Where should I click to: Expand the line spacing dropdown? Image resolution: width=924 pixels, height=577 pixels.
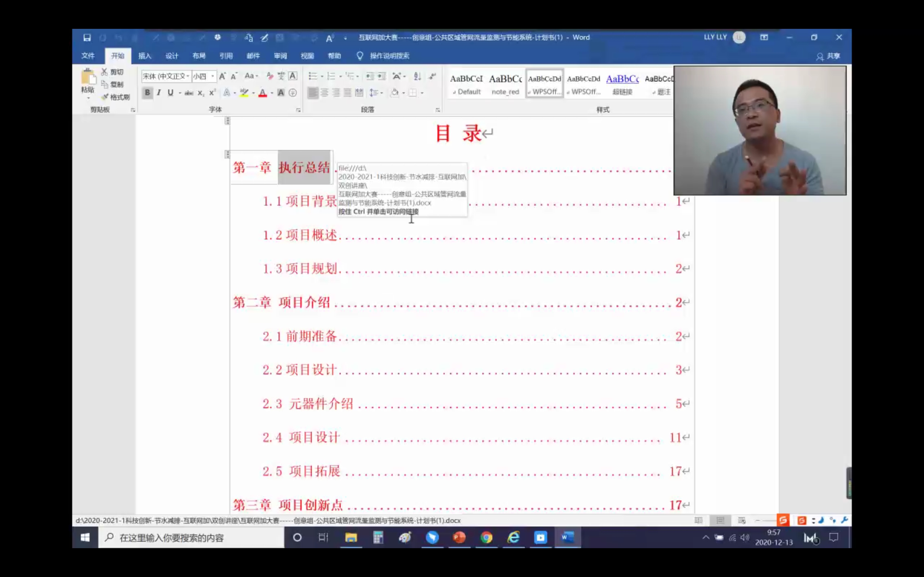[x=382, y=93]
